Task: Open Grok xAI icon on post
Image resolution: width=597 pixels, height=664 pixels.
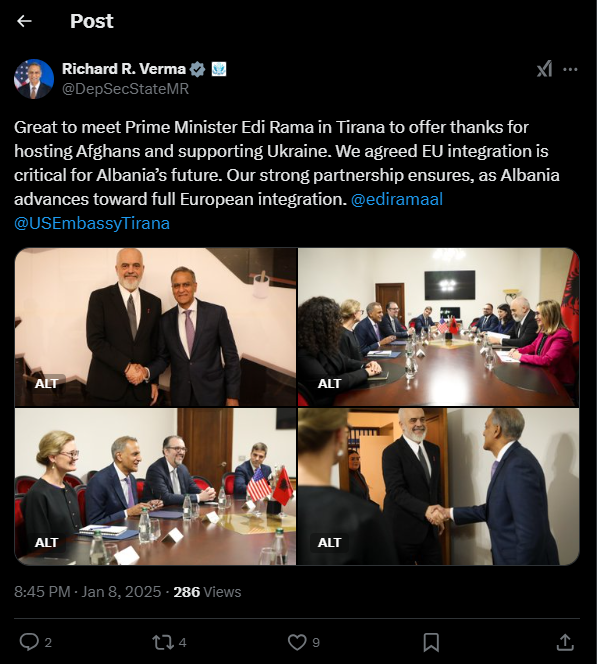Action: click(544, 69)
